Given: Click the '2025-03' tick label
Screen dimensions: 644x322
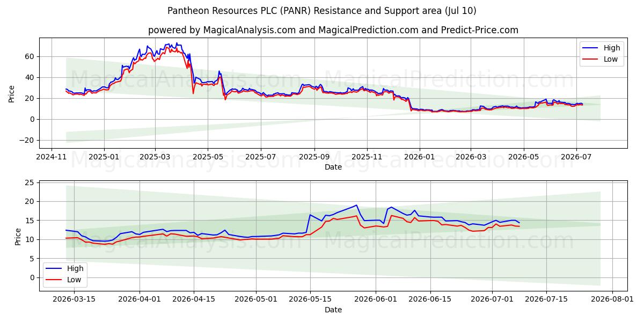Looking at the screenshot, I should (x=155, y=157).
